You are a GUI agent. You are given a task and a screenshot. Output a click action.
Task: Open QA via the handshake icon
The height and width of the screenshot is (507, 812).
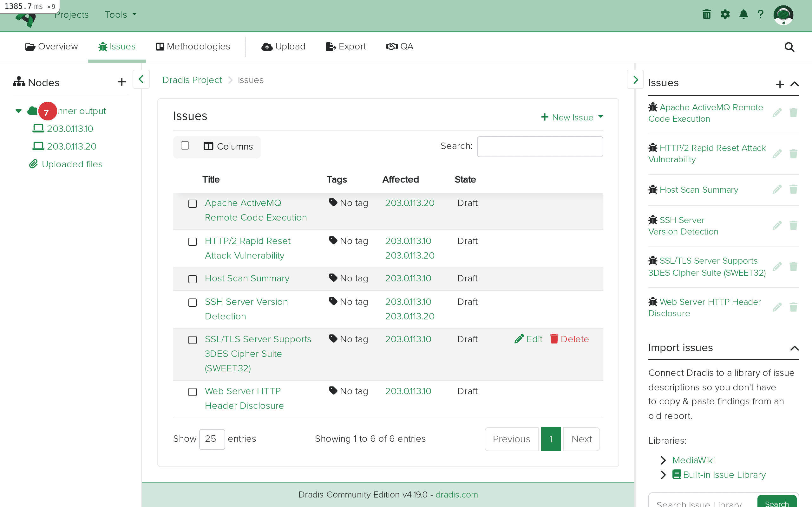[x=392, y=47]
